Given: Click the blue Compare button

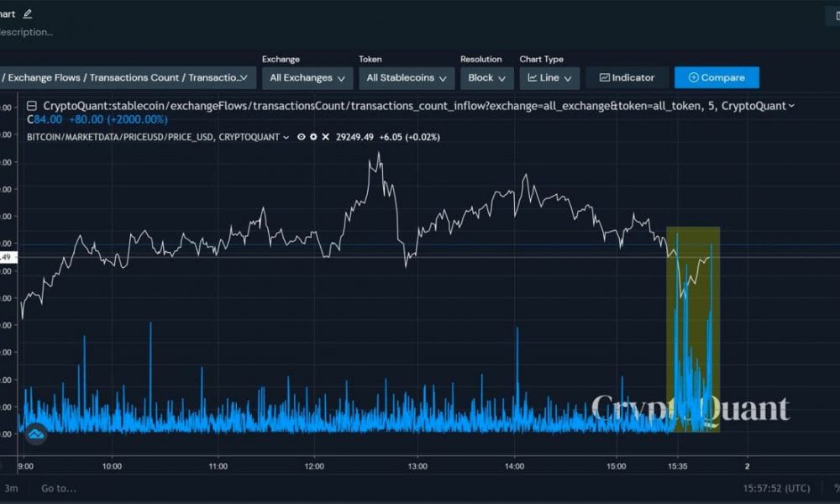Looking at the screenshot, I should pyautogui.click(x=717, y=77).
